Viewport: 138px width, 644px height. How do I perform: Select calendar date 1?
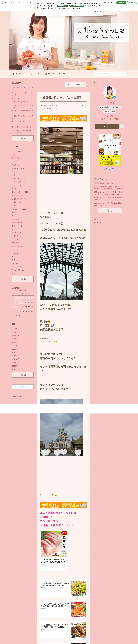pos(17,298)
